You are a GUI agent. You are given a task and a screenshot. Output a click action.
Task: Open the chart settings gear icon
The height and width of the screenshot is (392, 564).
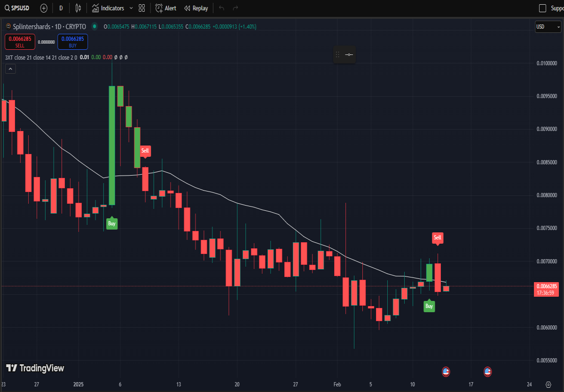coord(548,384)
